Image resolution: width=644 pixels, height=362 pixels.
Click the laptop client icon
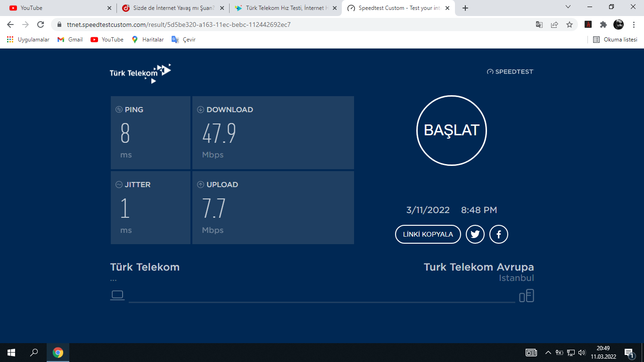point(117,296)
